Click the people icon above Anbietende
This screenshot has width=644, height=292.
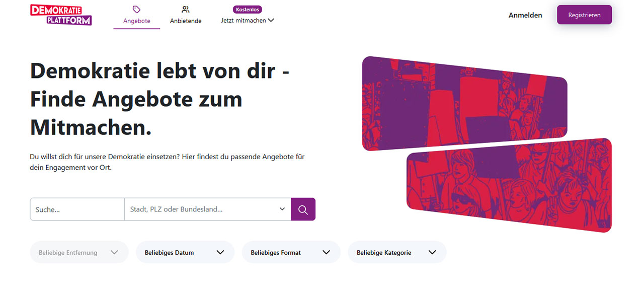[x=186, y=10]
